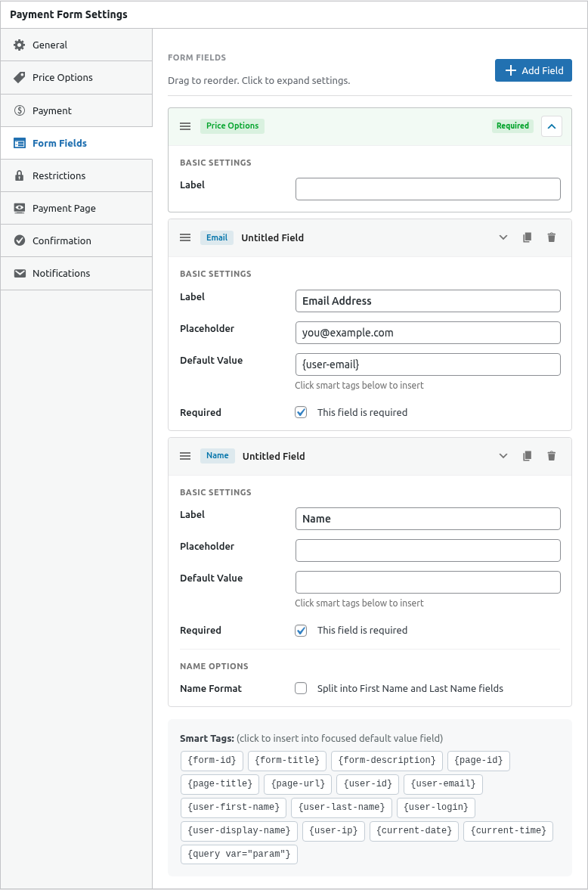Enable splitting into First and Last Name fields
588x890 pixels.
(x=301, y=688)
